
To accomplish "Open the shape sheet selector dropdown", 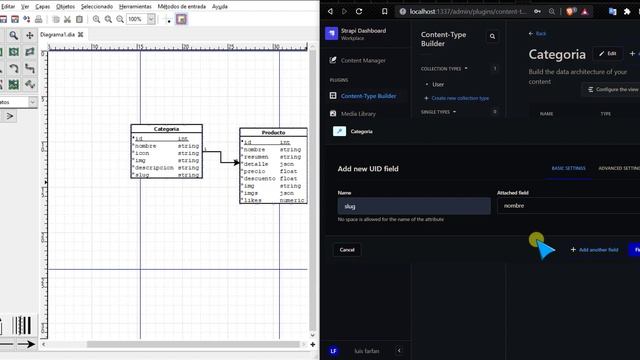I will click(x=32, y=102).
